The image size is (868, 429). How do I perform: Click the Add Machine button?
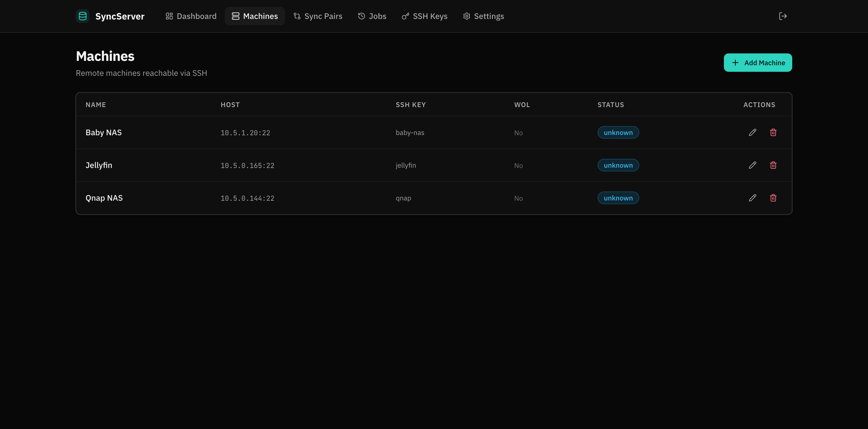coord(758,63)
